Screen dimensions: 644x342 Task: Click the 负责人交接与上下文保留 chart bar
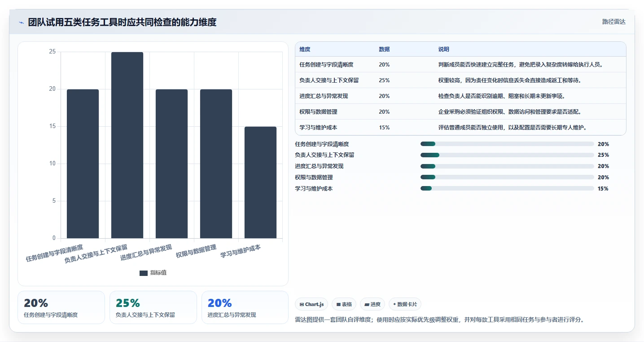point(127,145)
